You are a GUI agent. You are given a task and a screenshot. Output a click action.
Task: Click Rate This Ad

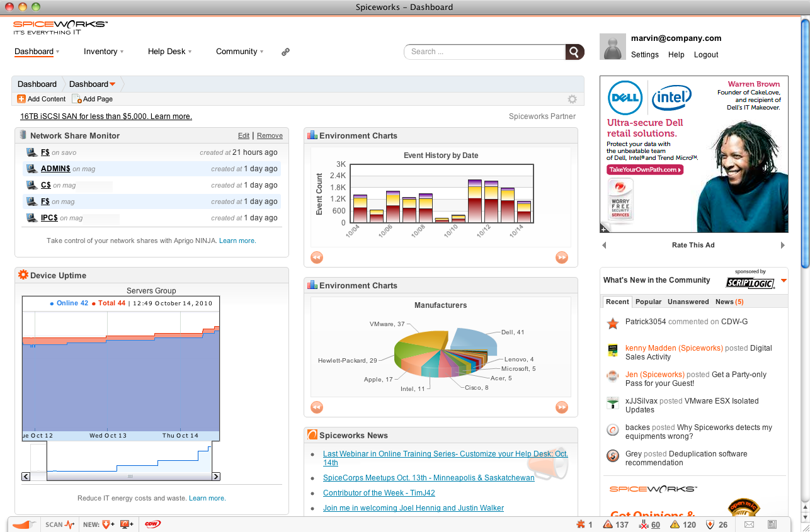pos(693,246)
